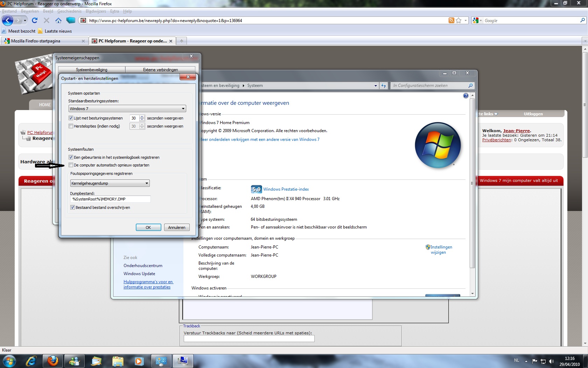Open Windows Media Player from taskbar
This screenshot has height=368, width=588.
[x=139, y=361]
